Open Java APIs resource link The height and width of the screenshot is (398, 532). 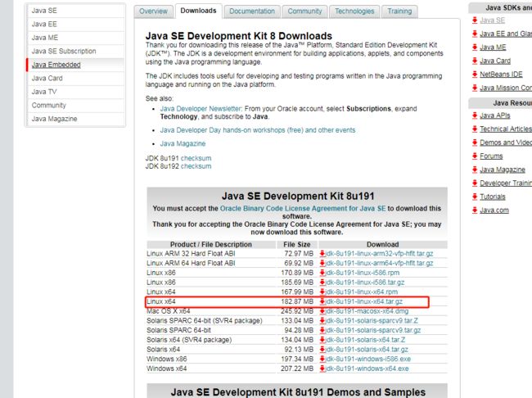[495, 115]
